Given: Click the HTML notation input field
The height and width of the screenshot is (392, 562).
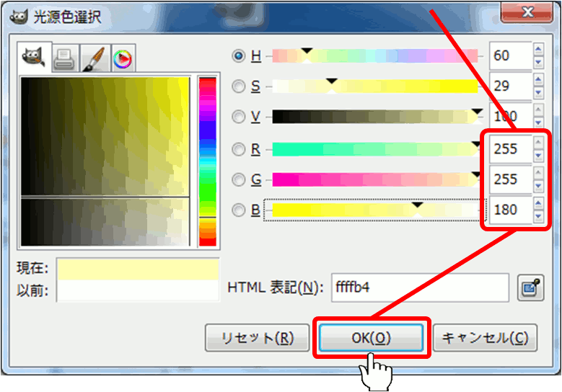Looking at the screenshot, I should (419, 288).
